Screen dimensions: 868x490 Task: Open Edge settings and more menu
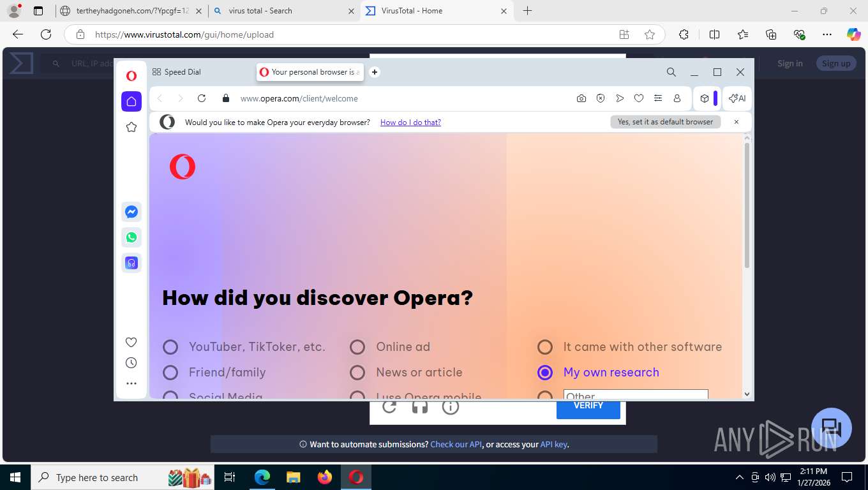pyautogui.click(x=827, y=34)
